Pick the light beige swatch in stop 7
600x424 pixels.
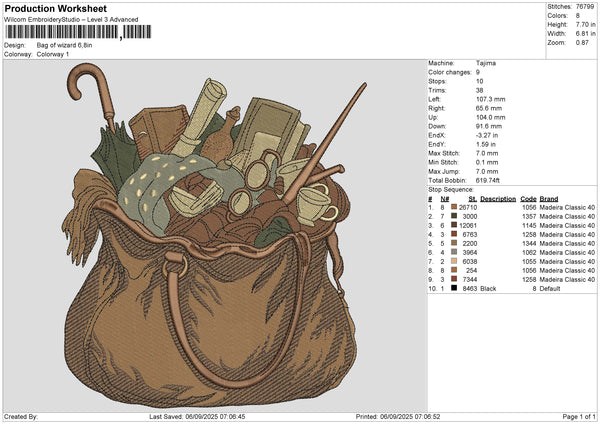click(x=454, y=261)
